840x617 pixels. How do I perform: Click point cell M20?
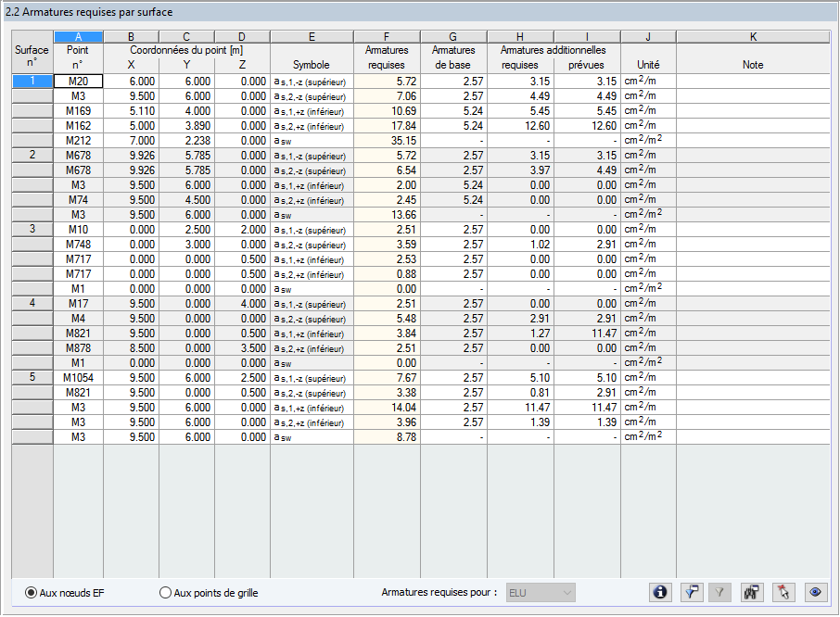pos(78,82)
